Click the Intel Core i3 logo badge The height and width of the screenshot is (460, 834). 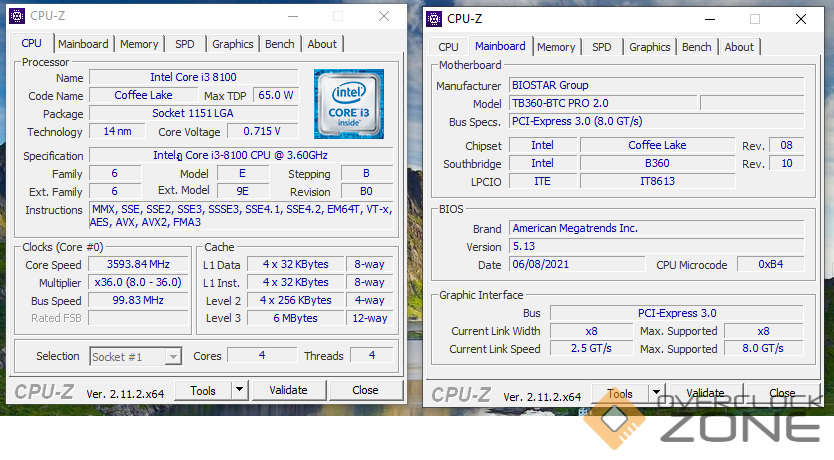[x=348, y=103]
